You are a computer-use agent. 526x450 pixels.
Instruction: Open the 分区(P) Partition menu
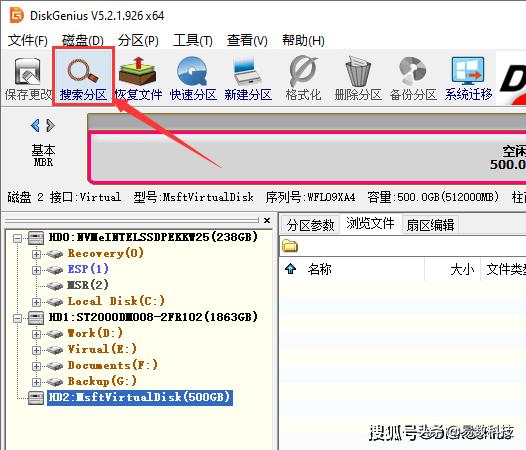[138, 41]
